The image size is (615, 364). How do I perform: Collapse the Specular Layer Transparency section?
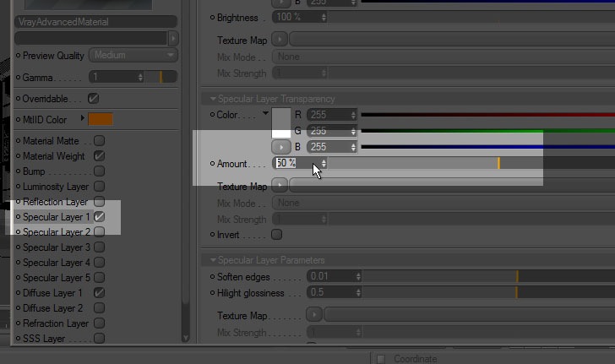(x=213, y=99)
